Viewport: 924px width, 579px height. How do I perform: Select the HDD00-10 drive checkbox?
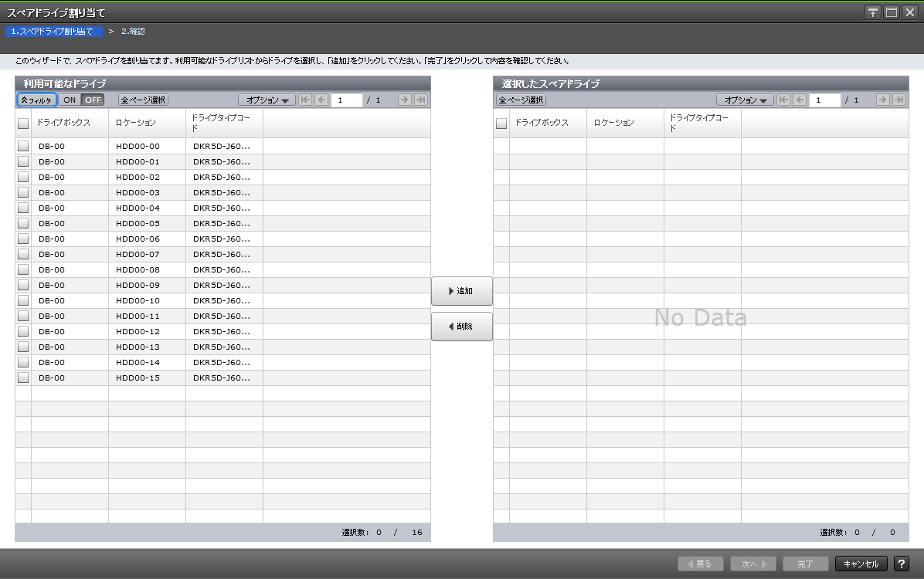tap(23, 300)
